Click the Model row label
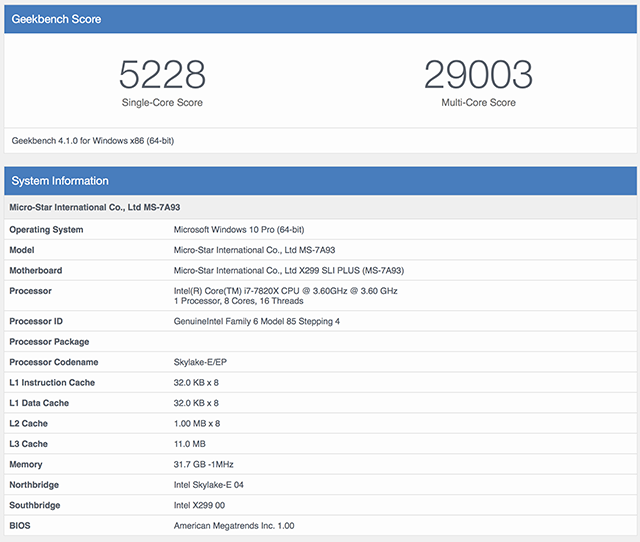Viewport: 640px width, 542px height. 22,250
